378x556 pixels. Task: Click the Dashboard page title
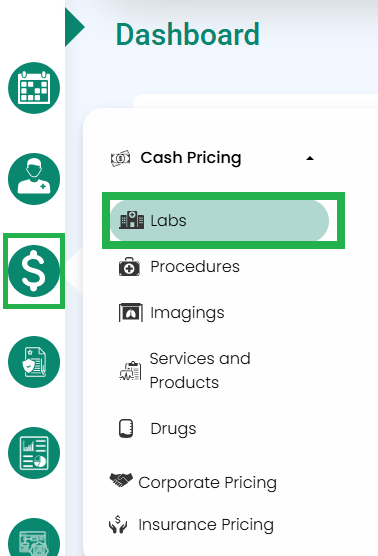click(x=188, y=34)
